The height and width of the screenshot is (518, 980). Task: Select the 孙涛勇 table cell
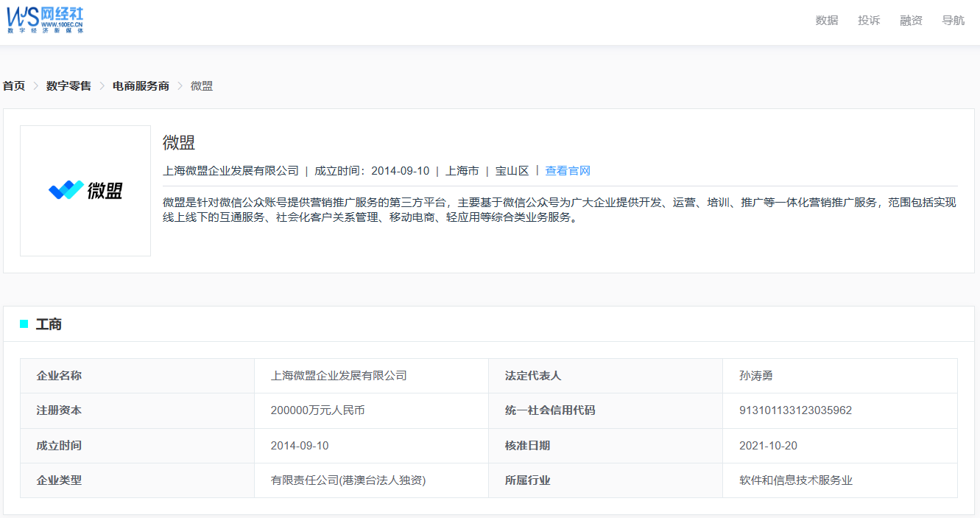(840, 376)
